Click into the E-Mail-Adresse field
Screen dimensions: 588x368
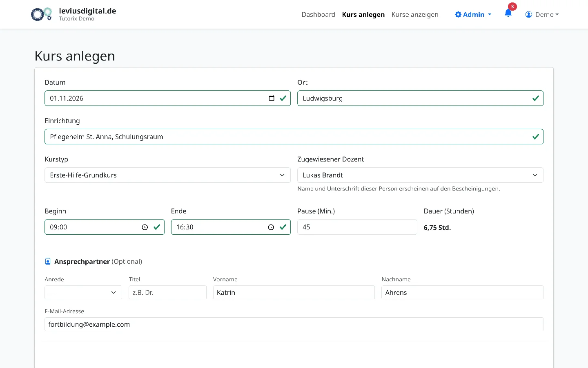click(294, 324)
